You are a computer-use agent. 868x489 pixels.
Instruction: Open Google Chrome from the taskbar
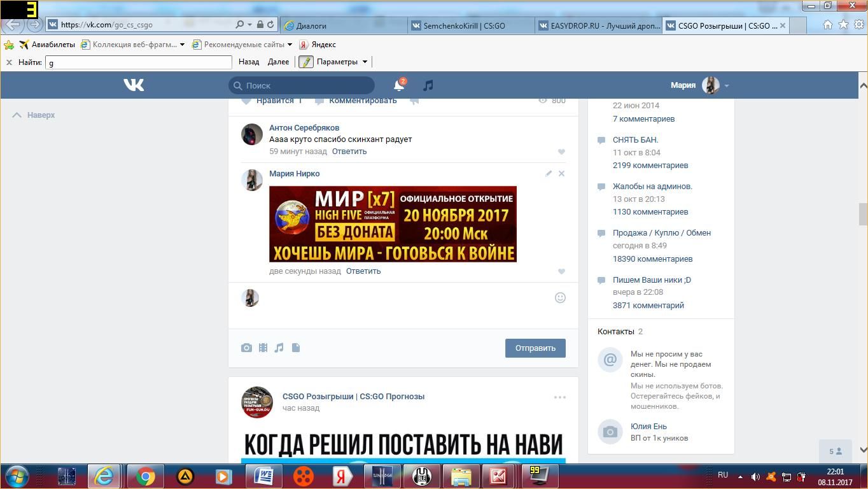pyautogui.click(x=145, y=476)
